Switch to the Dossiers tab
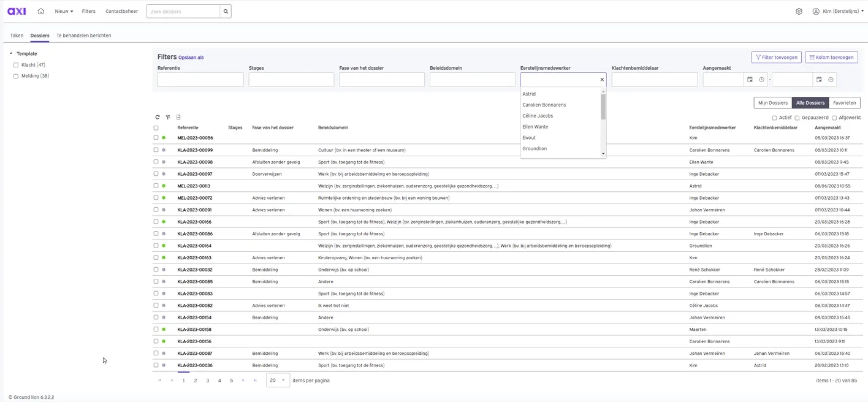Screen dimensions: 868x402 click(40, 36)
